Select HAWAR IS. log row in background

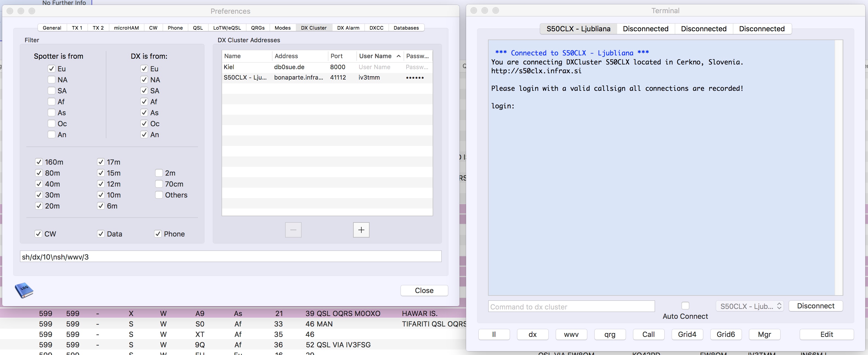coord(233,314)
